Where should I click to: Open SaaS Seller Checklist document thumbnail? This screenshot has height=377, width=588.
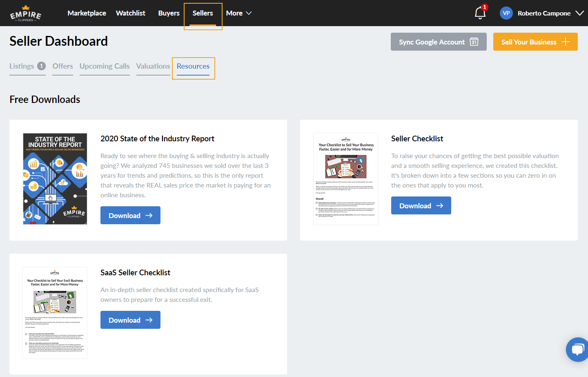(55, 313)
